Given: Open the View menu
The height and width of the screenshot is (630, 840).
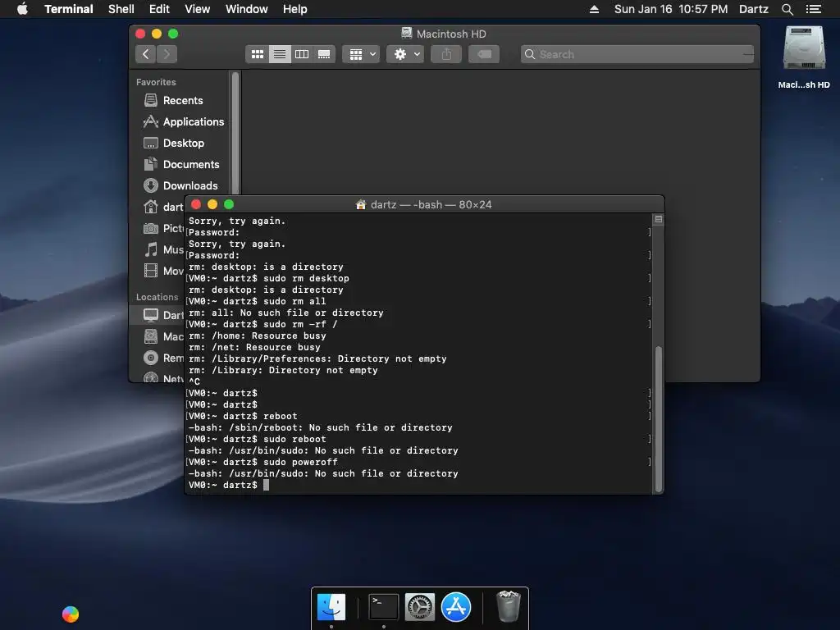Looking at the screenshot, I should (x=197, y=9).
